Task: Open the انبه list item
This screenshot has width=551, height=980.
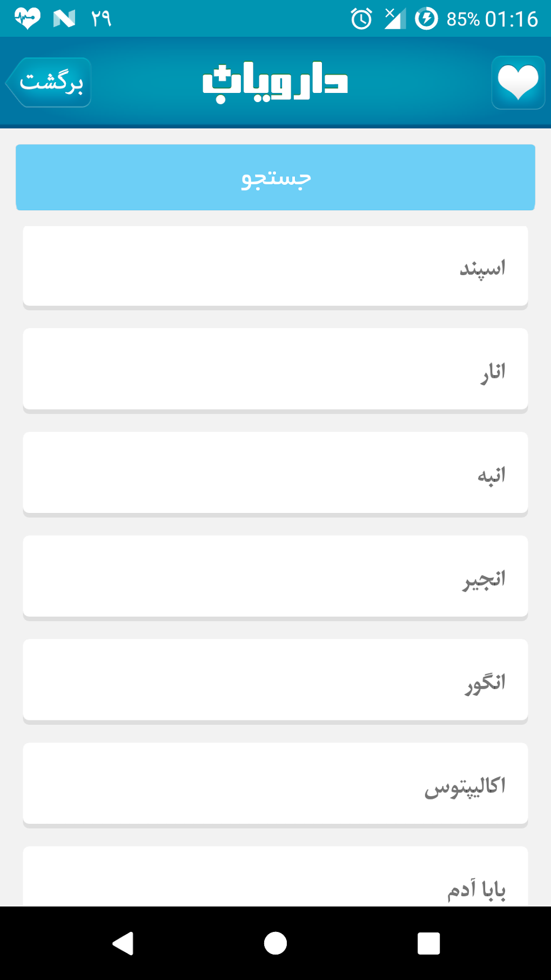Action: point(275,473)
